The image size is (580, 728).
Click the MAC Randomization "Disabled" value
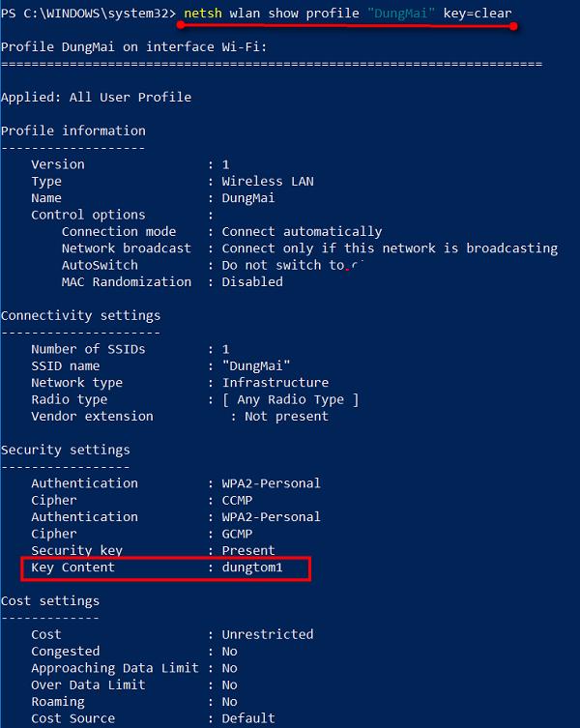pyautogui.click(x=252, y=281)
